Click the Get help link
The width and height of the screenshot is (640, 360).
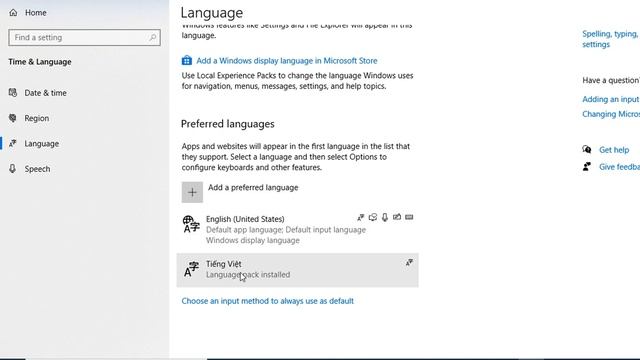click(614, 150)
